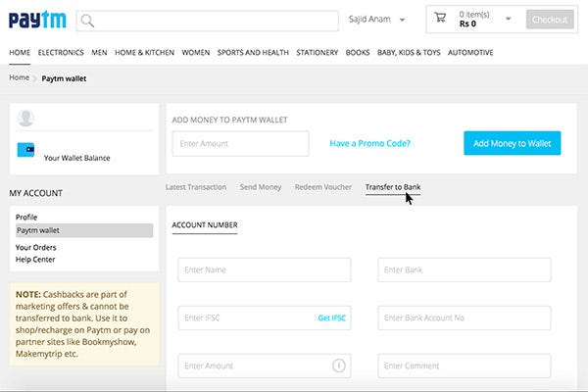Click the Paytm logo

click(x=37, y=20)
